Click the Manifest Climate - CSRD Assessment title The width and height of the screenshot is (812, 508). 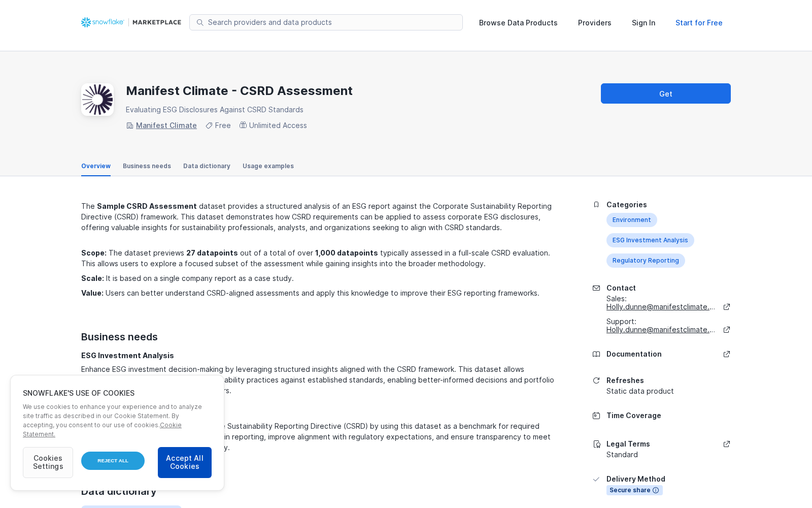[x=239, y=91]
